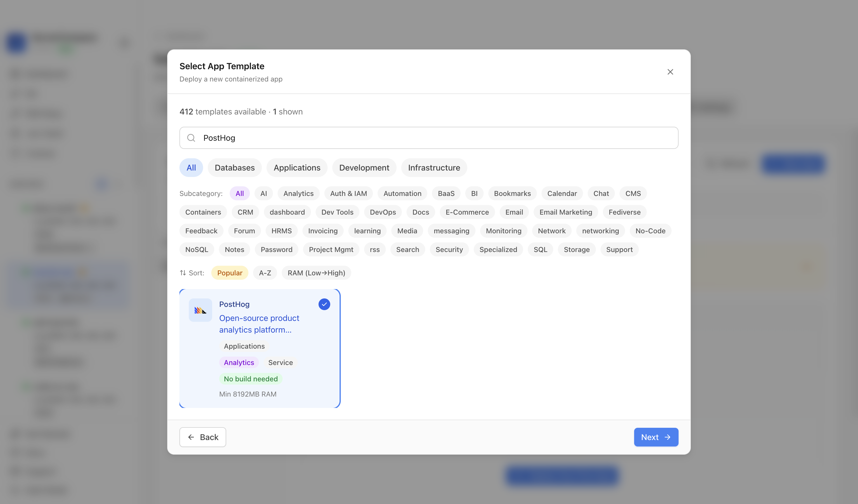Filter by CRM subcategory
The image size is (858, 504).
click(245, 212)
